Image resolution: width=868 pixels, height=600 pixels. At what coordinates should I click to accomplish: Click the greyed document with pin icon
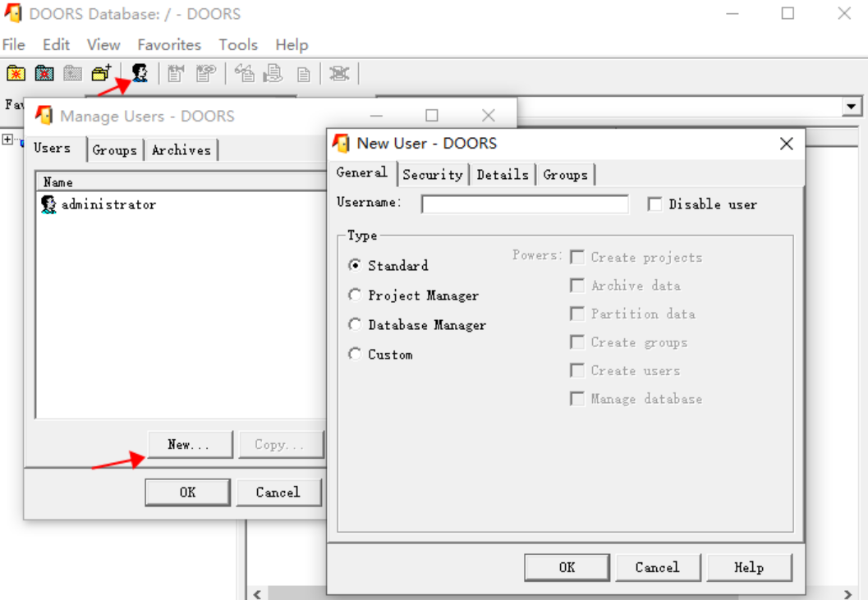coord(176,73)
